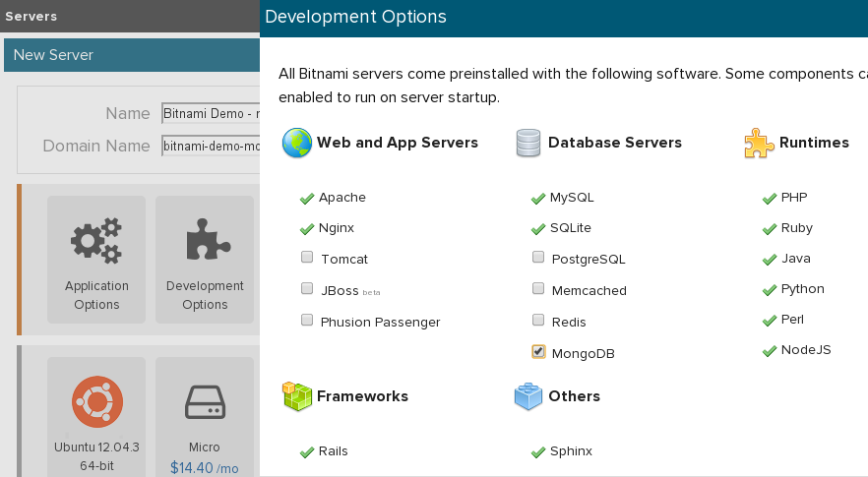The width and height of the screenshot is (868, 477).
Task: Click the Web and App Servers globe icon
Action: 297,143
